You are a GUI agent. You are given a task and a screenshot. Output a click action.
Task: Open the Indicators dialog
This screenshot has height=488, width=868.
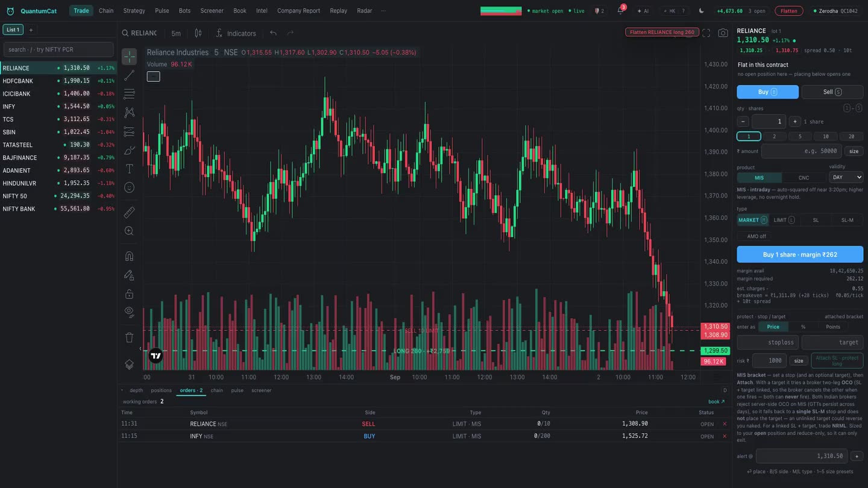point(236,33)
